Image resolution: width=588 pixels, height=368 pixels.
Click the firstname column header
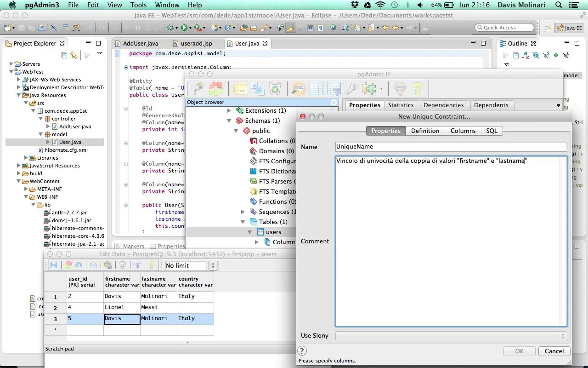click(x=122, y=282)
